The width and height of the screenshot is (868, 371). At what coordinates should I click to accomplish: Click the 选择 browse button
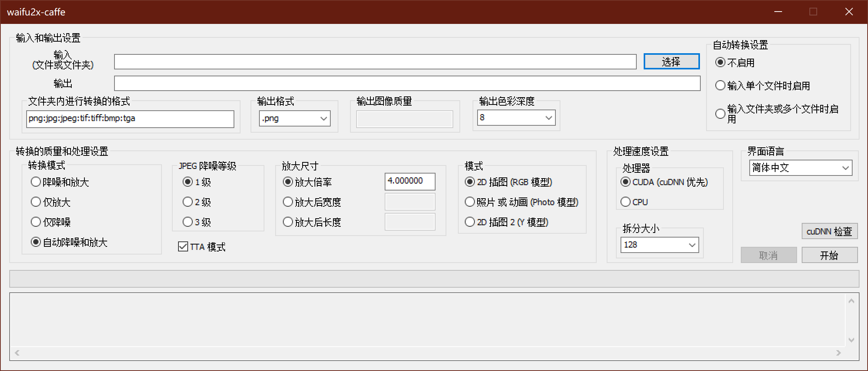tap(671, 62)
